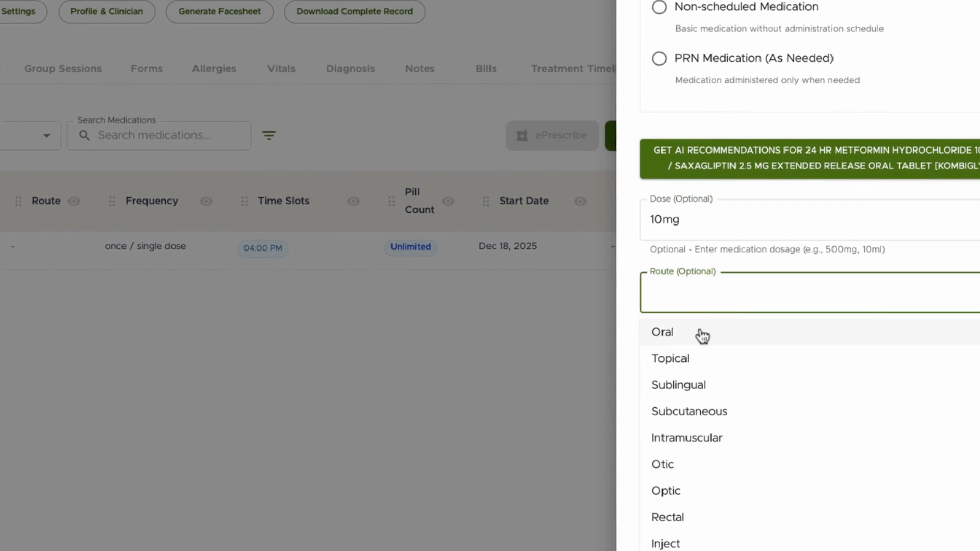
Task: Focus the Dose input showing 10mg
Action: [810, 219]
